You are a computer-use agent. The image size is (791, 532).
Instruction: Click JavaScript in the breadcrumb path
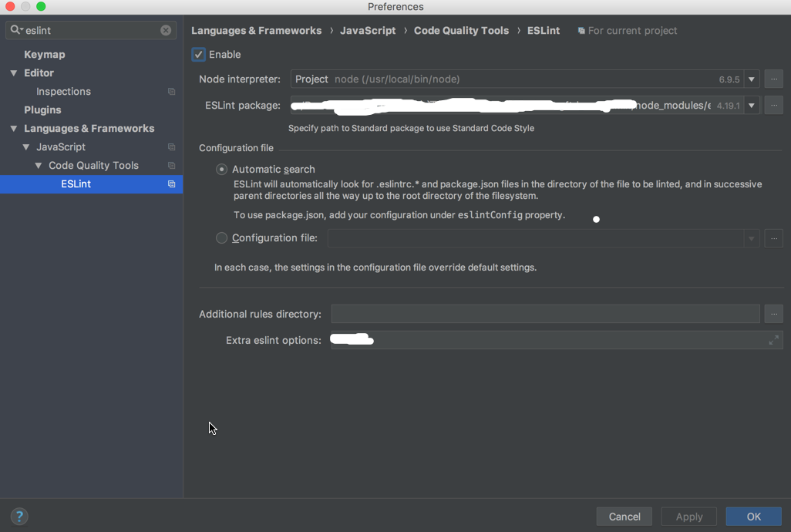point(368,31)
